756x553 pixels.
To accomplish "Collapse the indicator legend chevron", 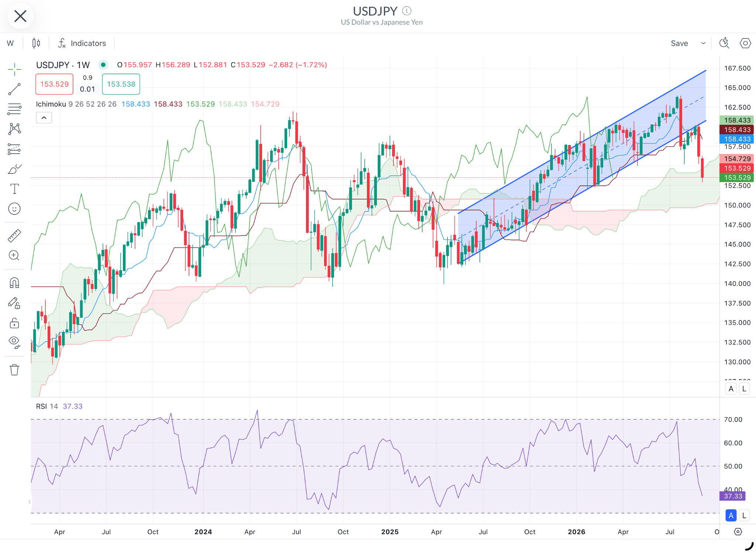I will pos(44,118).
